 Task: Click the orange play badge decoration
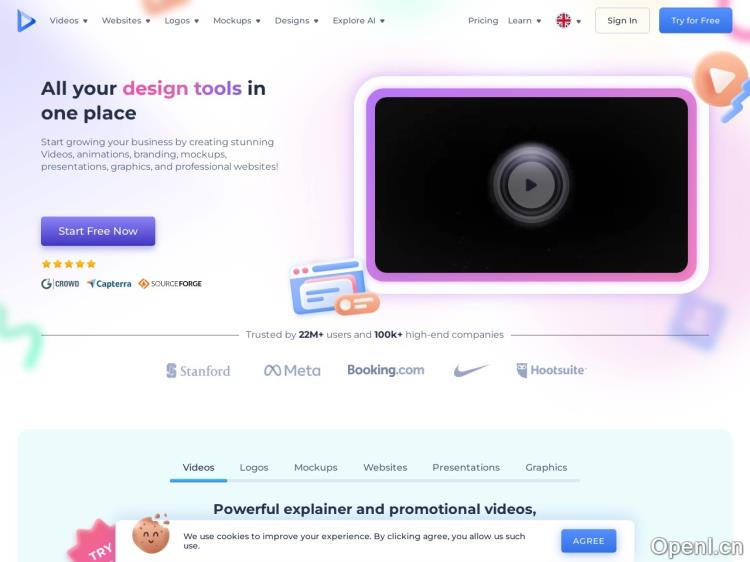[719, 79]
